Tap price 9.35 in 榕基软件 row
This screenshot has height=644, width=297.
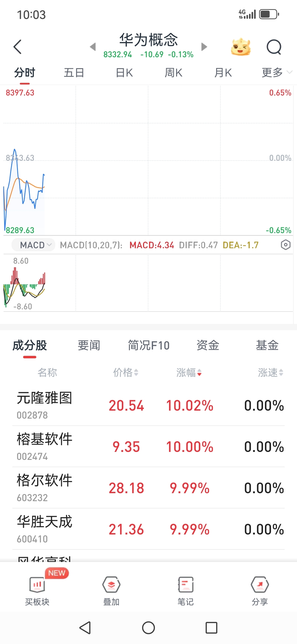coord(126,447)
